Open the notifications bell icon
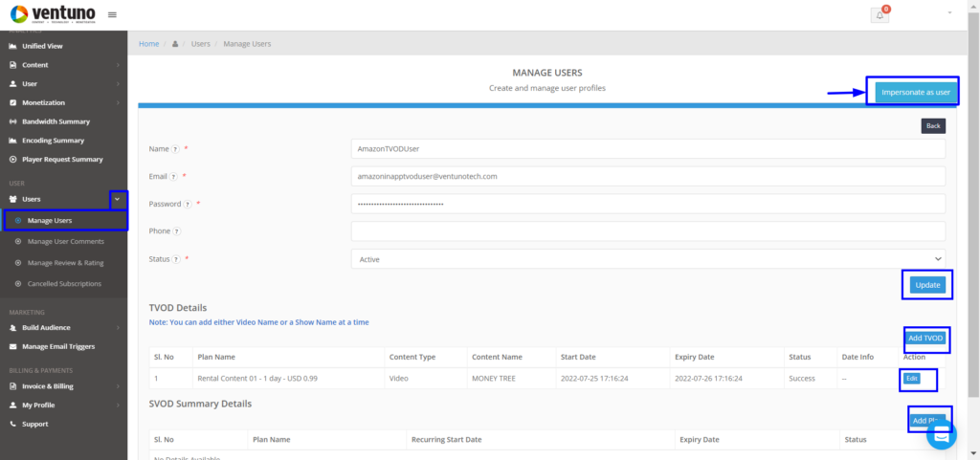The width and height of the screenshot is (980, 460). (x=880, y=15)
